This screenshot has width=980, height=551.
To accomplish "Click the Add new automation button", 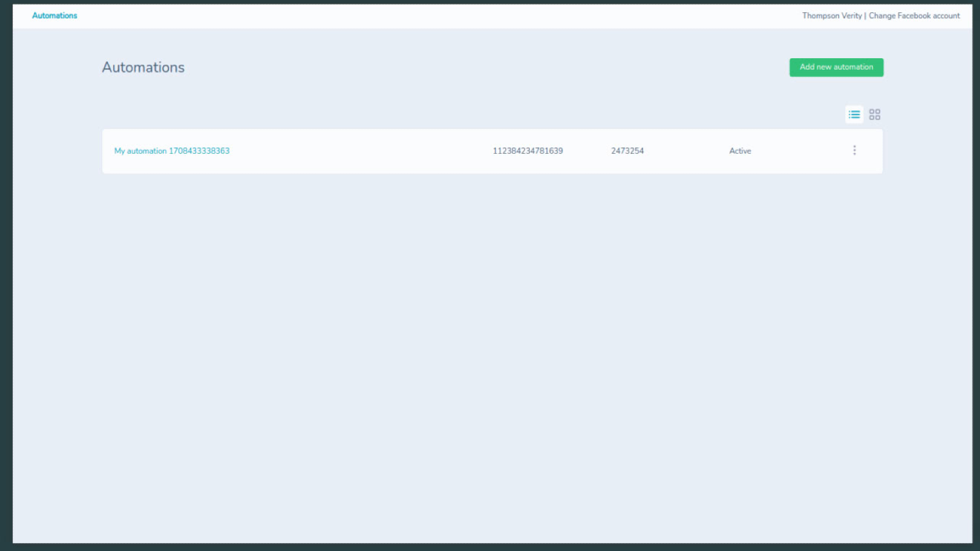I will coord(836,67).
